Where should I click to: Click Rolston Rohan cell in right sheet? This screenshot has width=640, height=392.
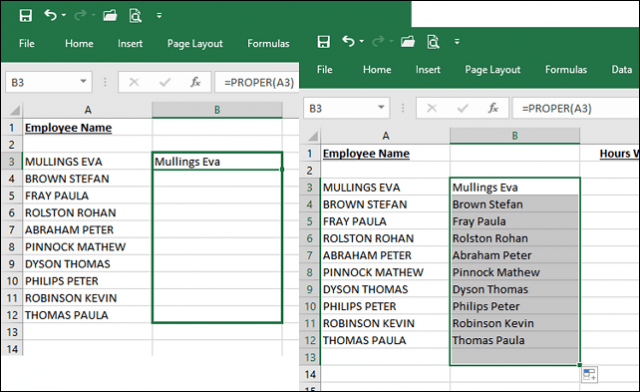tap(515, 238)
